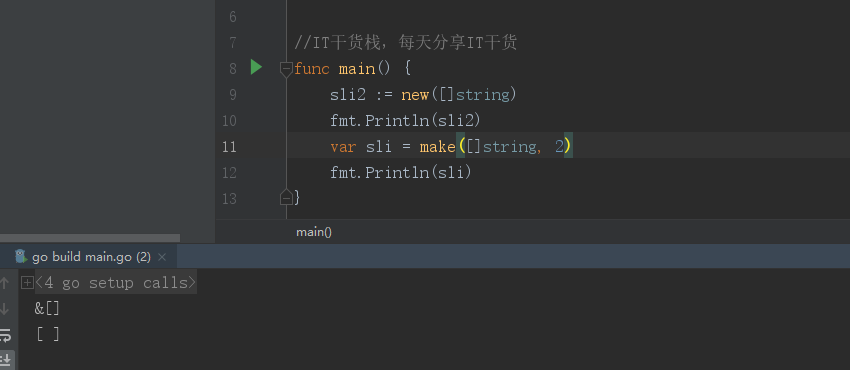Expand the 4 go setup calls block

[27, 283]
